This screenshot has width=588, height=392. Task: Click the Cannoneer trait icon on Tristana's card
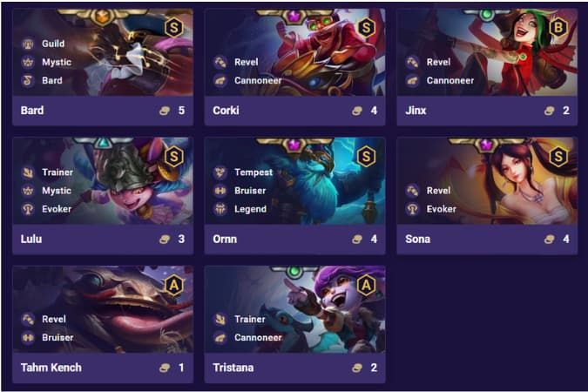220,338
